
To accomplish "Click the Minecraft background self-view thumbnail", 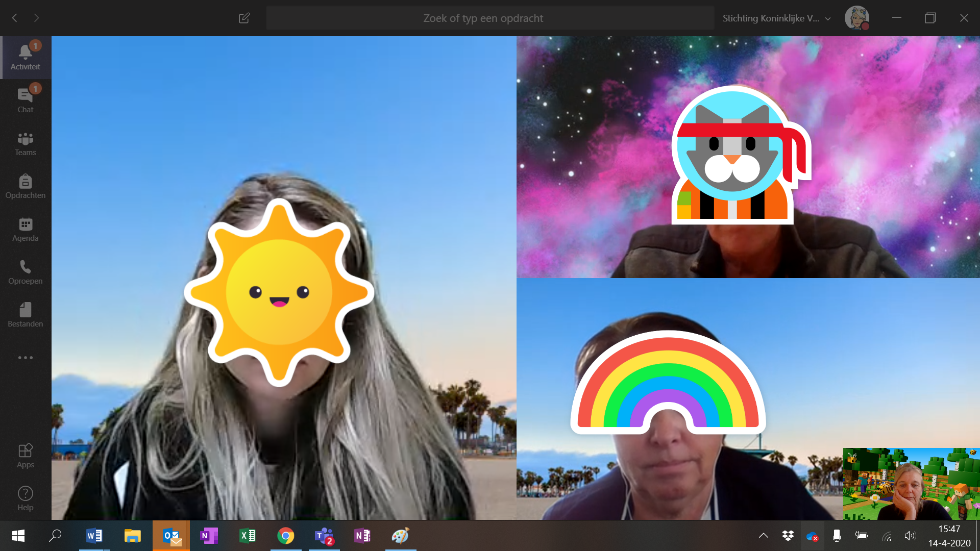I will click(x=911, y=484).
